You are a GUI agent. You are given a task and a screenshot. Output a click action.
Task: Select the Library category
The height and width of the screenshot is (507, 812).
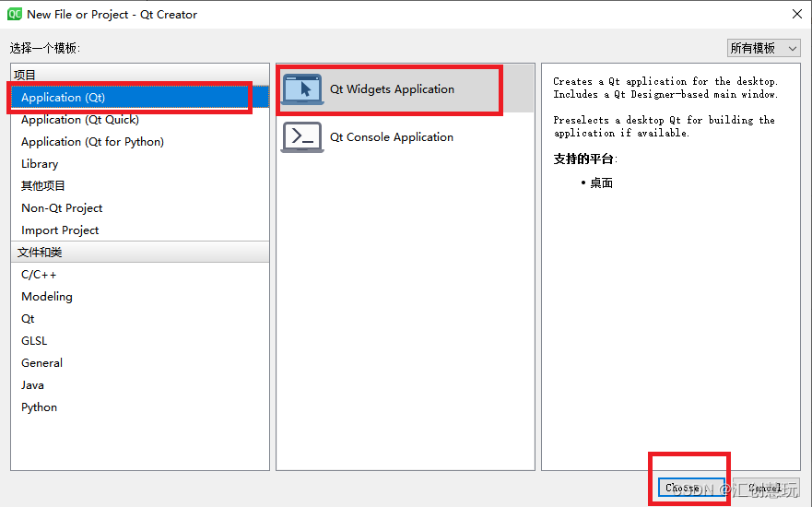140,164
